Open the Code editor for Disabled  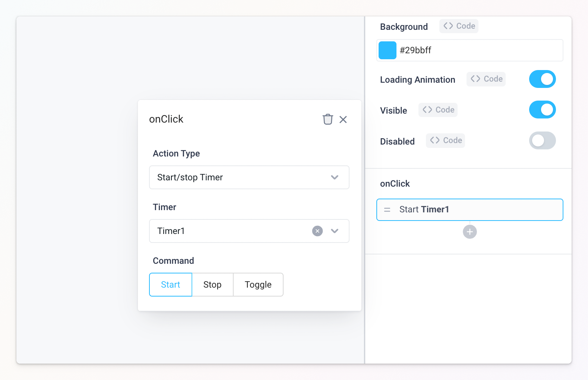(x=445, y=140)
